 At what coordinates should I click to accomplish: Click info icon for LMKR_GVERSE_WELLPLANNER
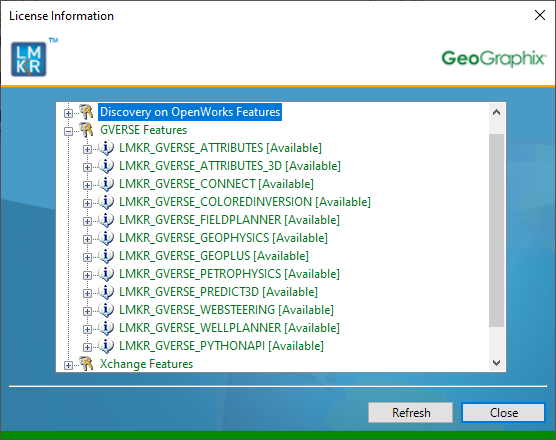point(106,328)
